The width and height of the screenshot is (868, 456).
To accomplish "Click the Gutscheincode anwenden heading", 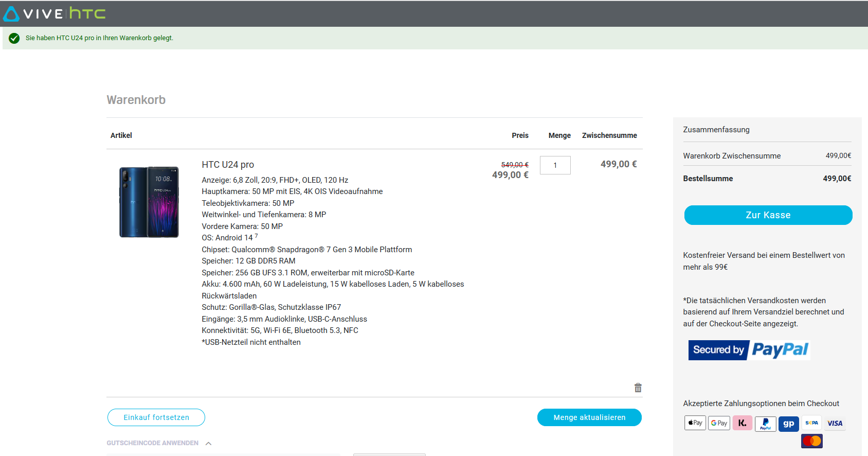I will tap(152, 443).
